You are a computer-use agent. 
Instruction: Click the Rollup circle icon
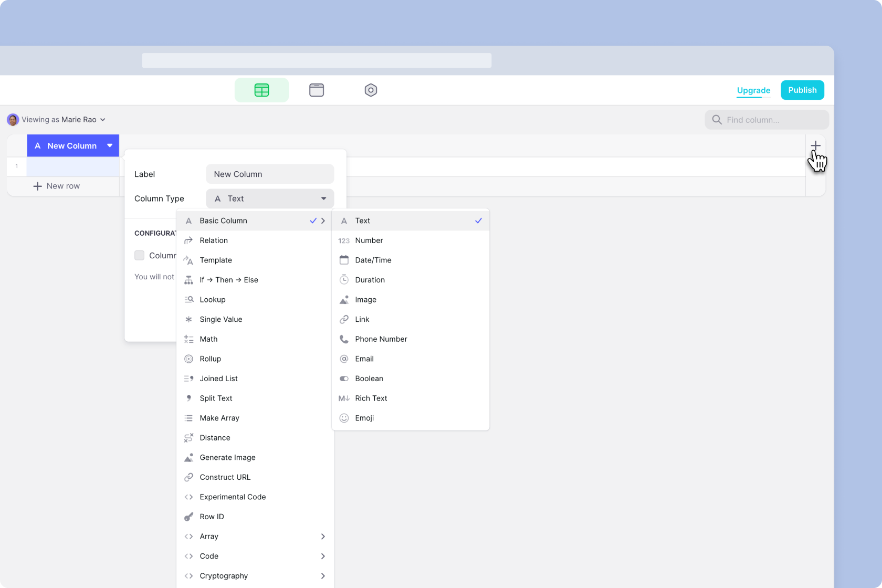pos(188,359)
